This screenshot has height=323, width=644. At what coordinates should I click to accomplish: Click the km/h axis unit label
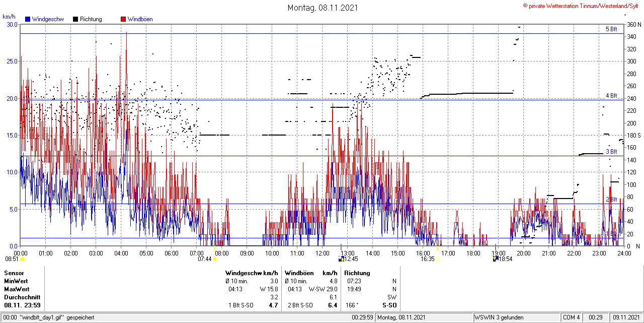9,16
